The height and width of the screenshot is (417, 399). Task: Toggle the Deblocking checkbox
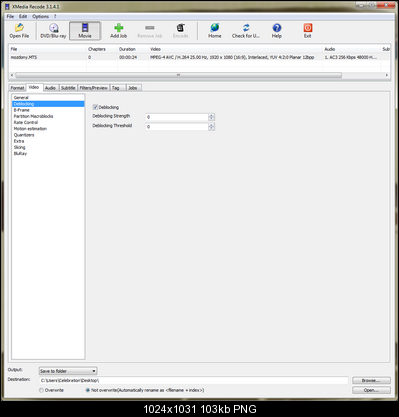[95, 107]
